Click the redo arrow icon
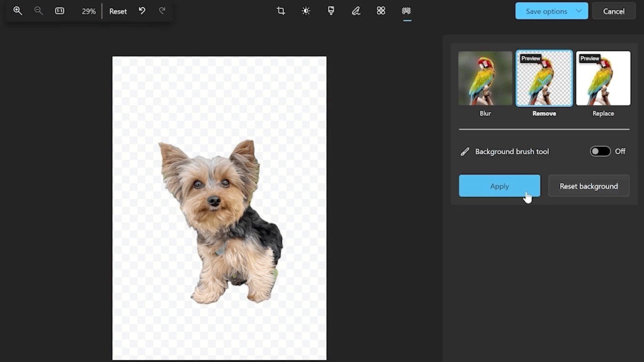Screen dimensions: 644x362 tap(162, 11)
